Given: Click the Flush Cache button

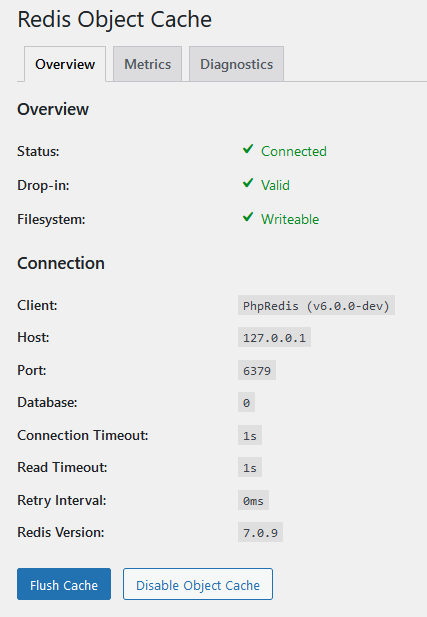Looking at the screenshot, I should tap(64, 584).
